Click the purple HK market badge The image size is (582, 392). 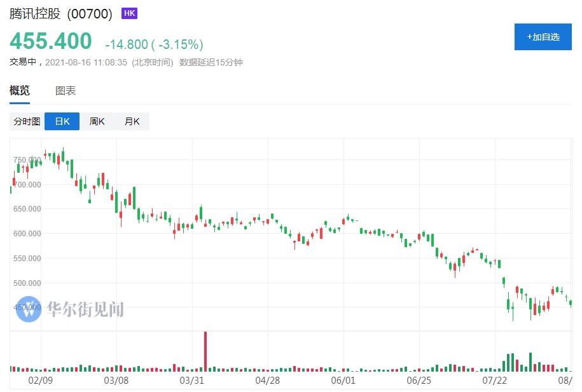[x=129, y=13]
